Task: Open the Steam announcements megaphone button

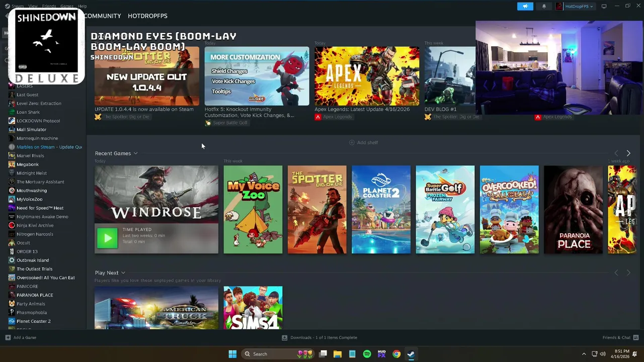Action: pyautogui.click(x=525, y=6)
